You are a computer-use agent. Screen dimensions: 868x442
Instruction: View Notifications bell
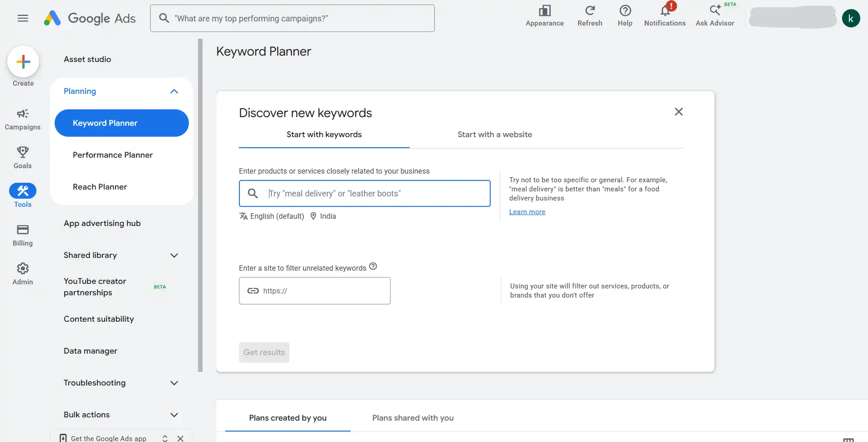(665, 16)
